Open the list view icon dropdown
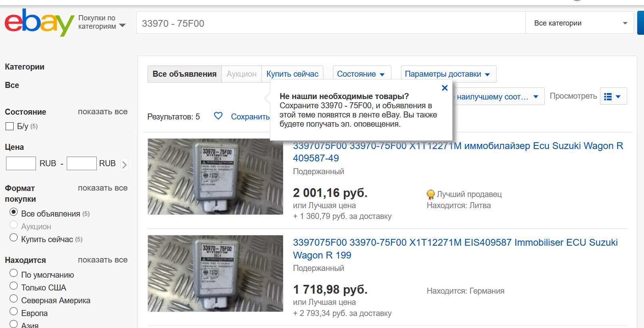644x328 pixels. (613, 96)
